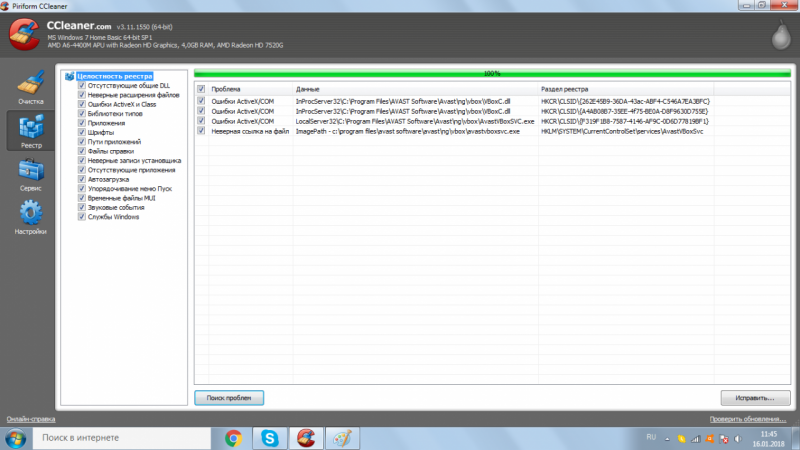
Task: Click the 100% green progress bar
Action: coord(492,73)
